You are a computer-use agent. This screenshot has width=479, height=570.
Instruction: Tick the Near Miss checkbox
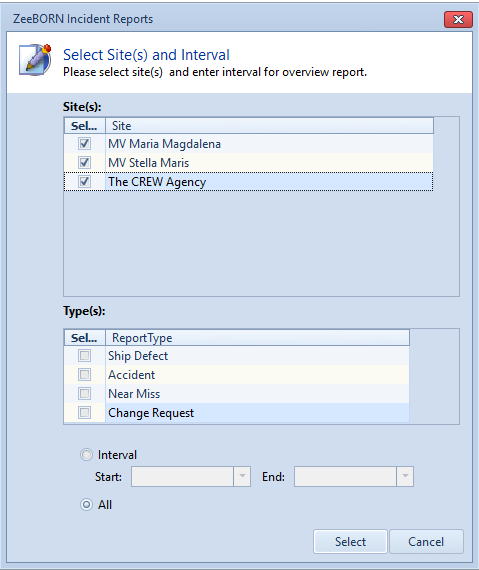(84, 394)
